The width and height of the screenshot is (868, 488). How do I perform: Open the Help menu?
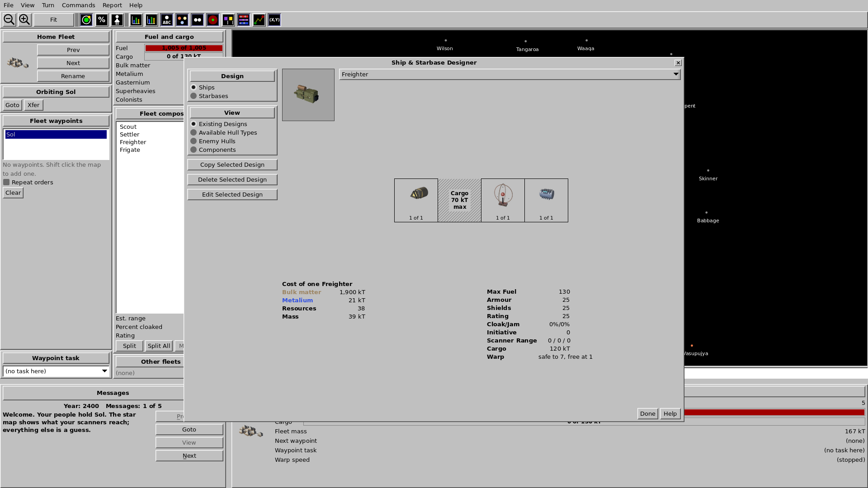(136, 5)
